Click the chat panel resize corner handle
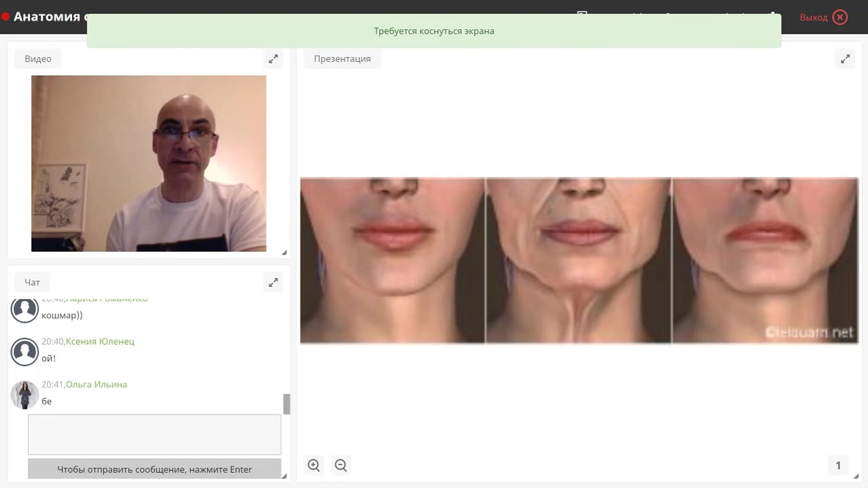 point(284,476)
